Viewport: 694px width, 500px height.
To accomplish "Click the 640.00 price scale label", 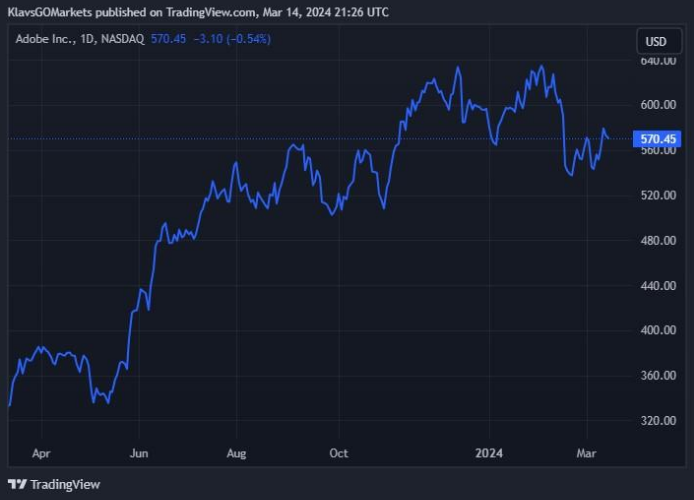I will point(656,61).
